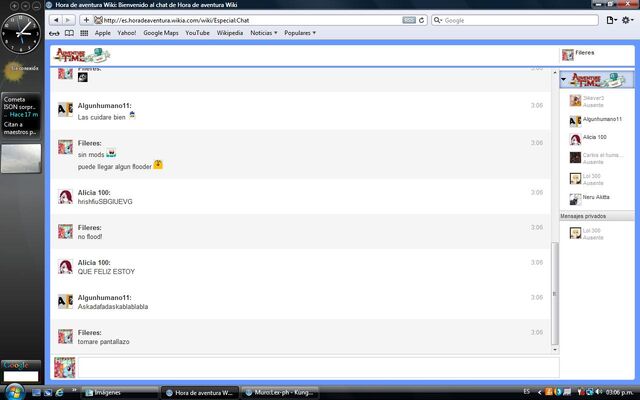
Task: Open the Safari settings gear menu
Action: pyautogui.click(x=627, y=20)
